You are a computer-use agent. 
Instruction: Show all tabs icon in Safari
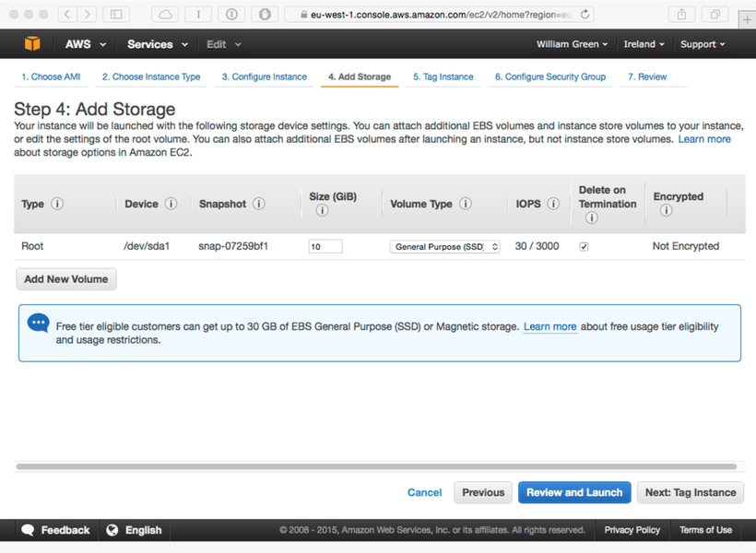715,14
